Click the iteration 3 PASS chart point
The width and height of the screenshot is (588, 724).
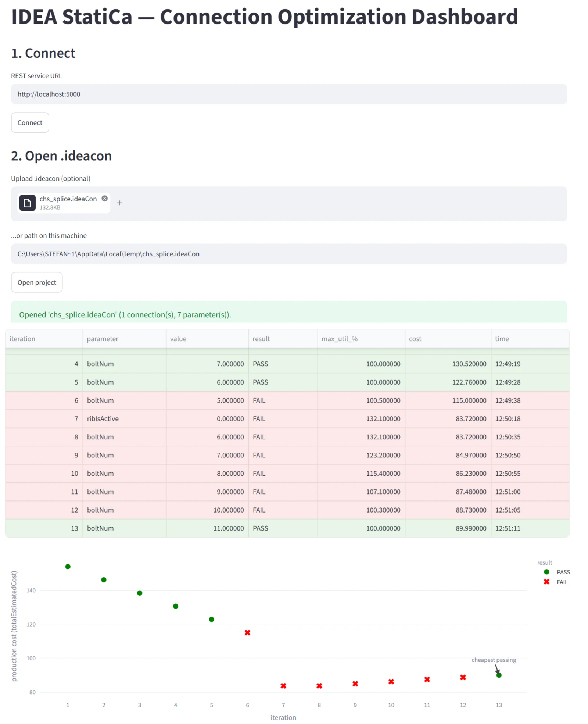point(140,593)
